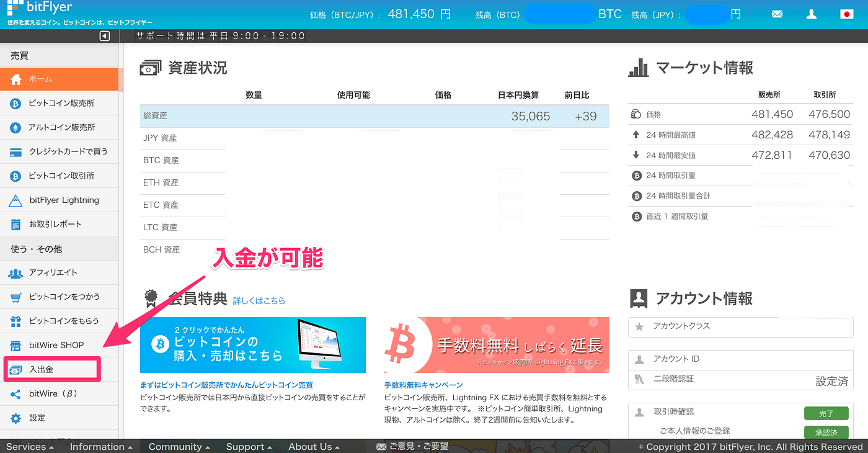This screenshot has height=453, width=868.
Task: Click the アカウント ID row
Action: coord(741,359)
